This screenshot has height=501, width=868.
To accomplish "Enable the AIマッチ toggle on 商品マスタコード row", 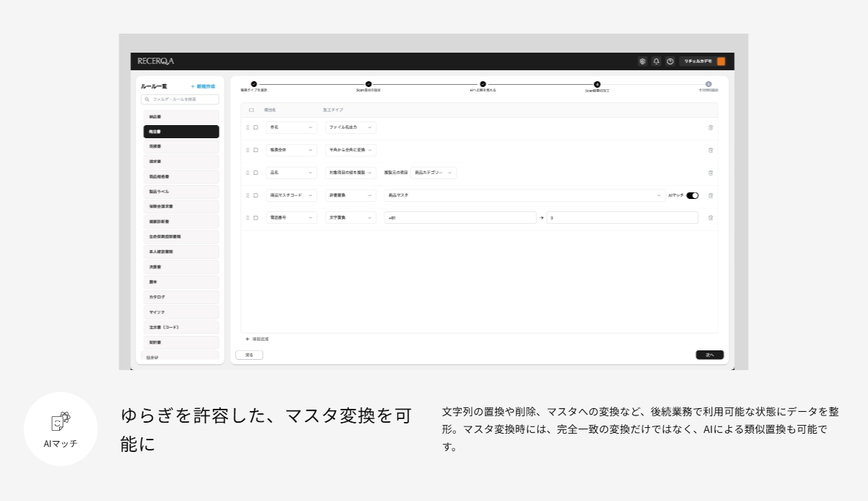I will [694, 195].
